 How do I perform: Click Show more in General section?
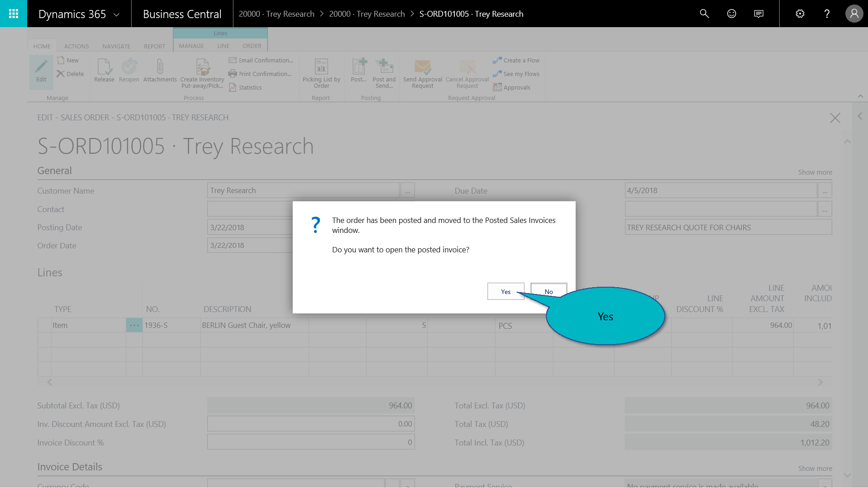click(x=815, y=172)
